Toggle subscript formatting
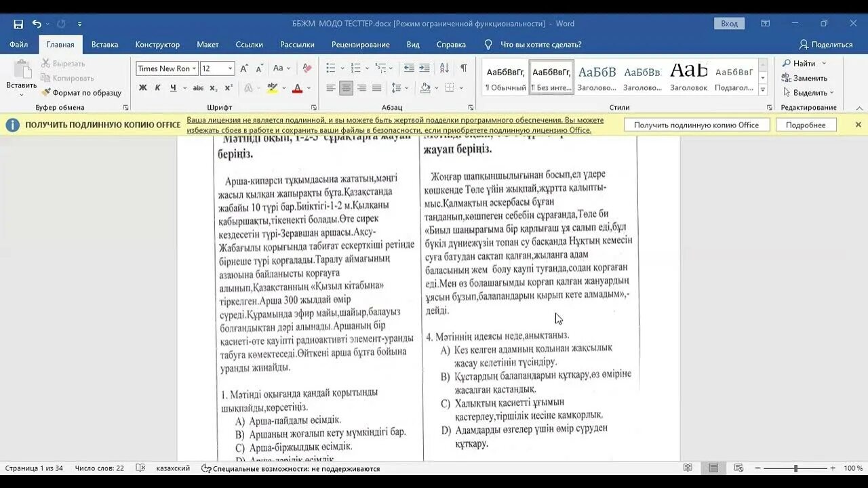Image resolution: width=868 pixels, height=488 pixels. point(213,88)
